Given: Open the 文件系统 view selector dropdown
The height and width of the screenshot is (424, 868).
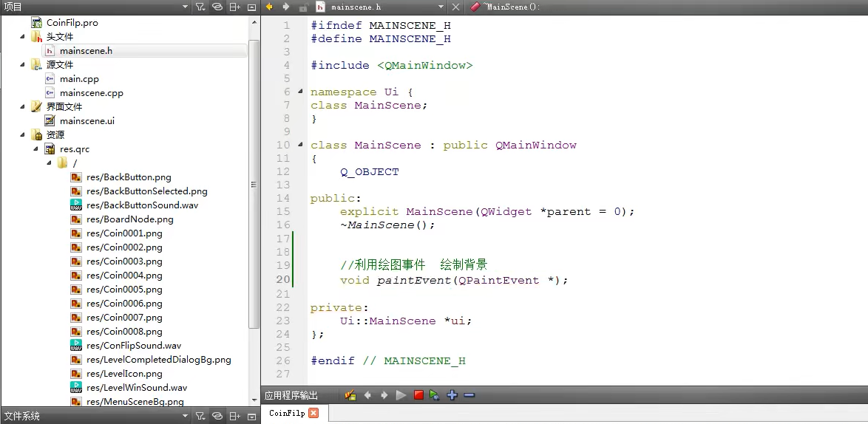Looking at the screenshot, I should [185, 416].
